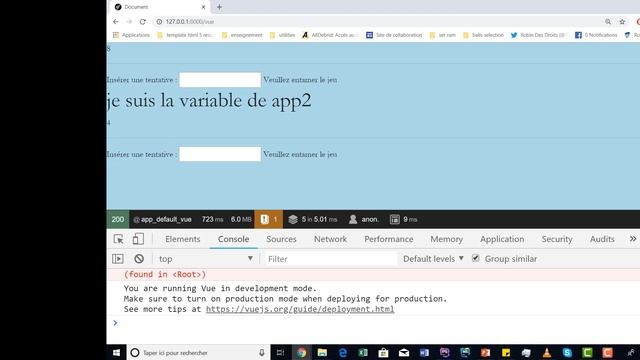Image resolution: width=640 pixels, height=360 pixels.
Task: Switch to the Sources tab
Action: (281, 239)
